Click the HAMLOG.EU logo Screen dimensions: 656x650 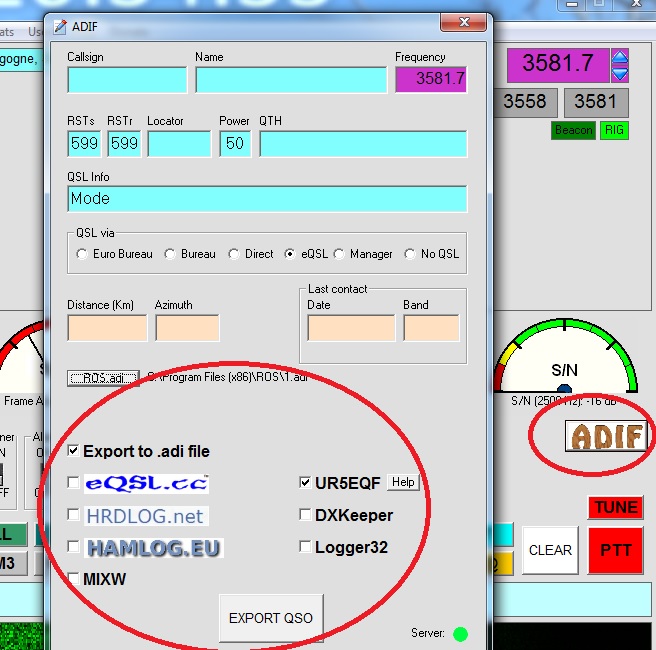click(x=152, y=547)
